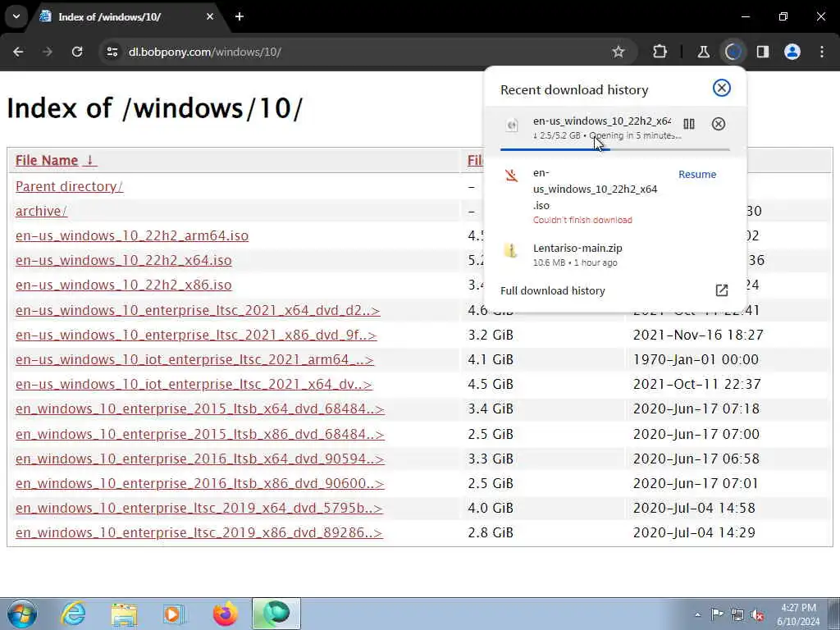Open Chrome's three-dot menu

pyautogui.click(x=822, y=52)
